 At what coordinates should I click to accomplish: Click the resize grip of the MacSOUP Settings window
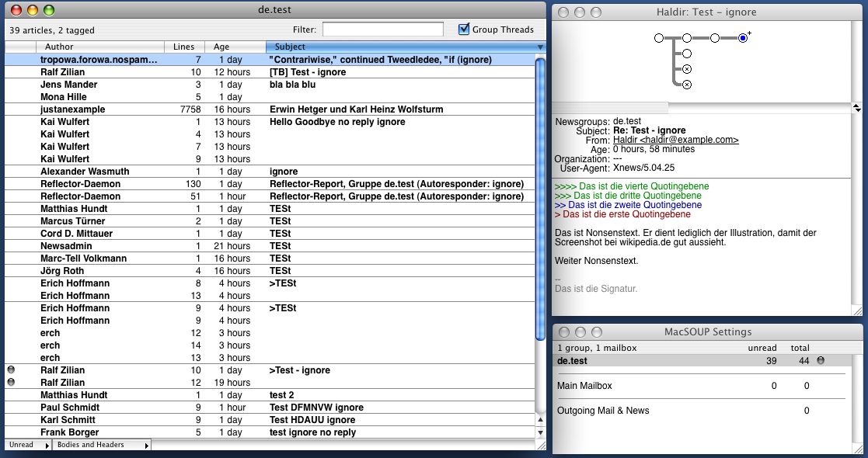(857, 448)
